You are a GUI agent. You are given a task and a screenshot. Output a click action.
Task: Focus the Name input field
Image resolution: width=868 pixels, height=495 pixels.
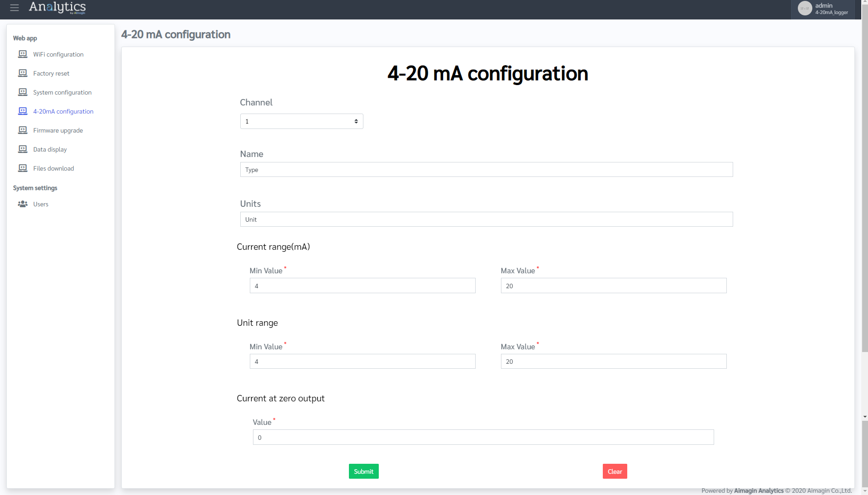tap(486, 170)
